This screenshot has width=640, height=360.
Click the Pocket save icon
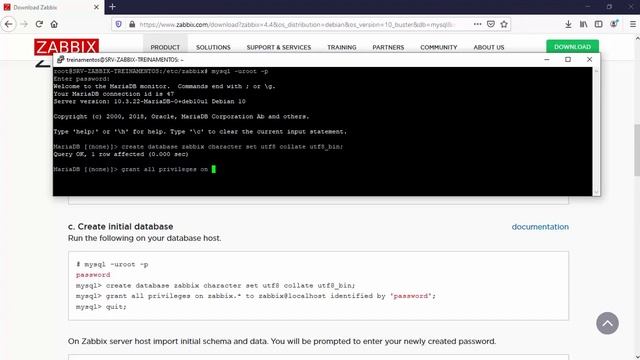click(491, 24)
